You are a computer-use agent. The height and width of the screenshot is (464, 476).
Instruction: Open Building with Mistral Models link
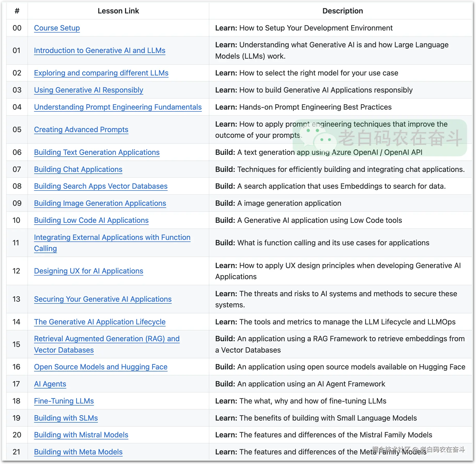pyautogui.click(x=81, y=435)
